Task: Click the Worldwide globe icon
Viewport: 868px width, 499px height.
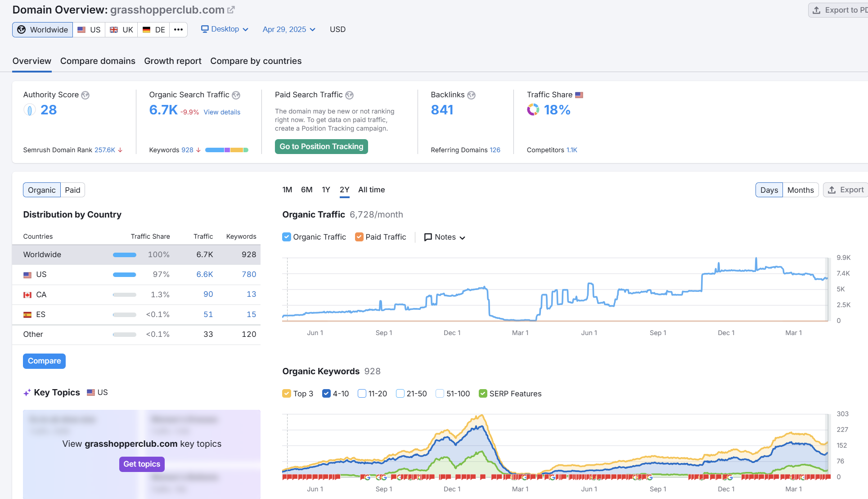Action: click(21, 30)
